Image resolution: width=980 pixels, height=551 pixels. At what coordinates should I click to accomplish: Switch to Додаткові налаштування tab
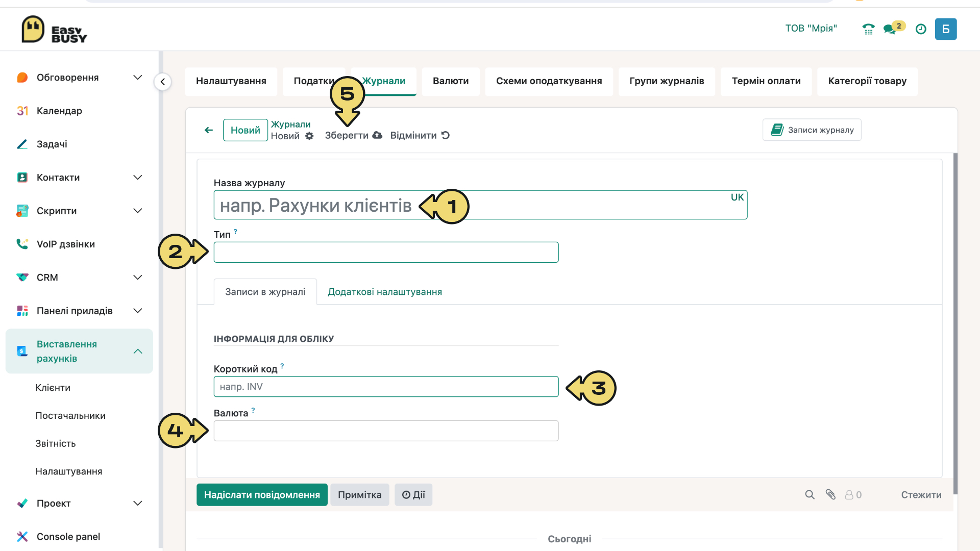[x=385, y=292]
